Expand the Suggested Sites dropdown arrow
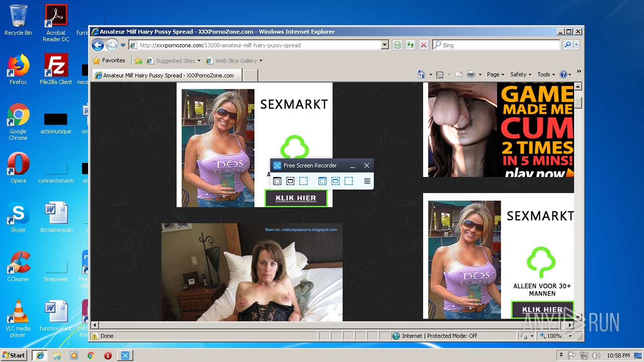 click(x=199, y=61)
